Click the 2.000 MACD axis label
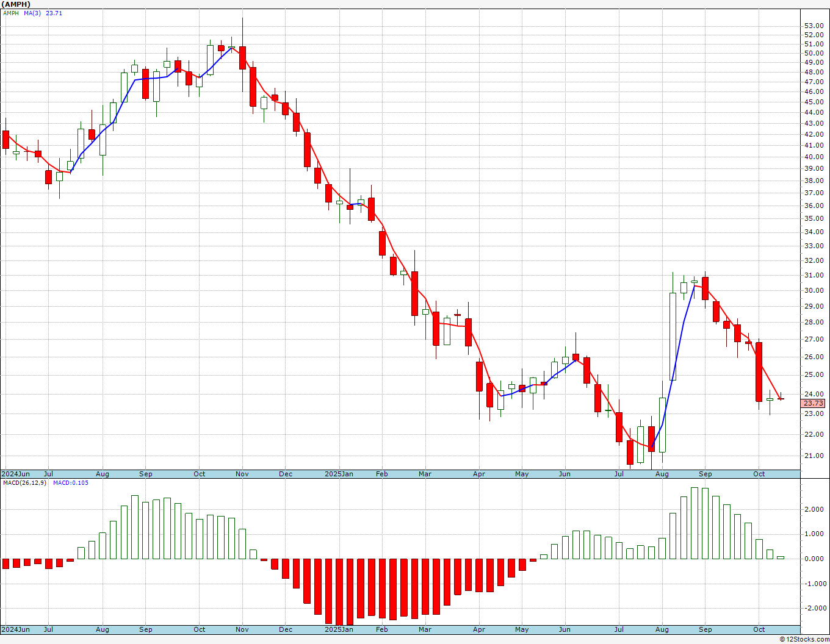The width and height of the screenshot is (830, 644). point(814,509)
